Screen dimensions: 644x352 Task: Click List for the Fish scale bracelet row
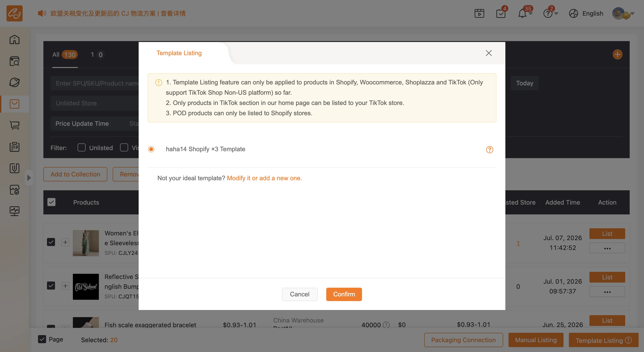607,321
